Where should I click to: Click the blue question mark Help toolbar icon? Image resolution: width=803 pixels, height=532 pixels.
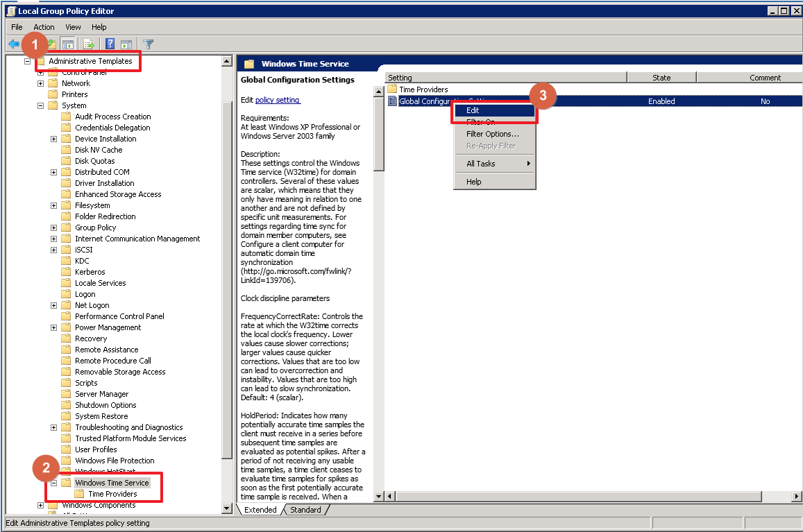[x=110, y=44]
